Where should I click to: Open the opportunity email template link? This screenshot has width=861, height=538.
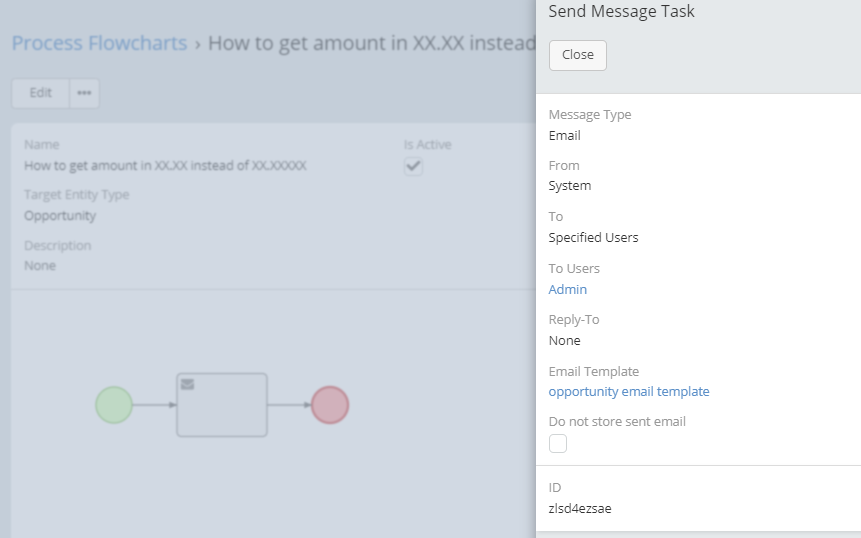(x=629, y=391)
